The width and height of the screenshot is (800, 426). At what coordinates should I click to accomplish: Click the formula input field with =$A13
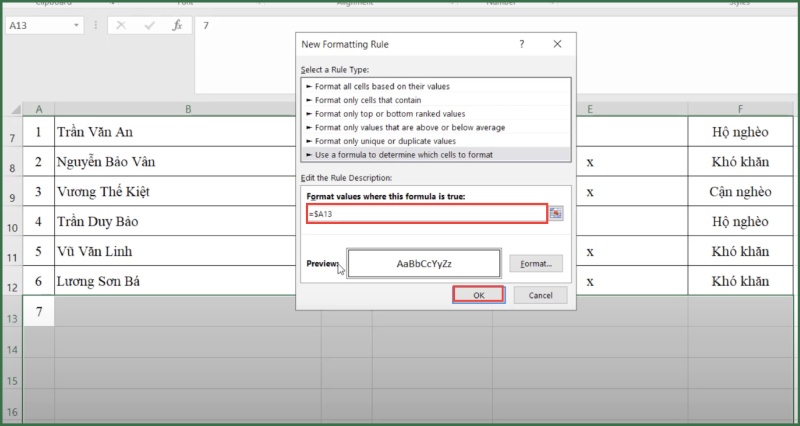[x=426, y=213]
